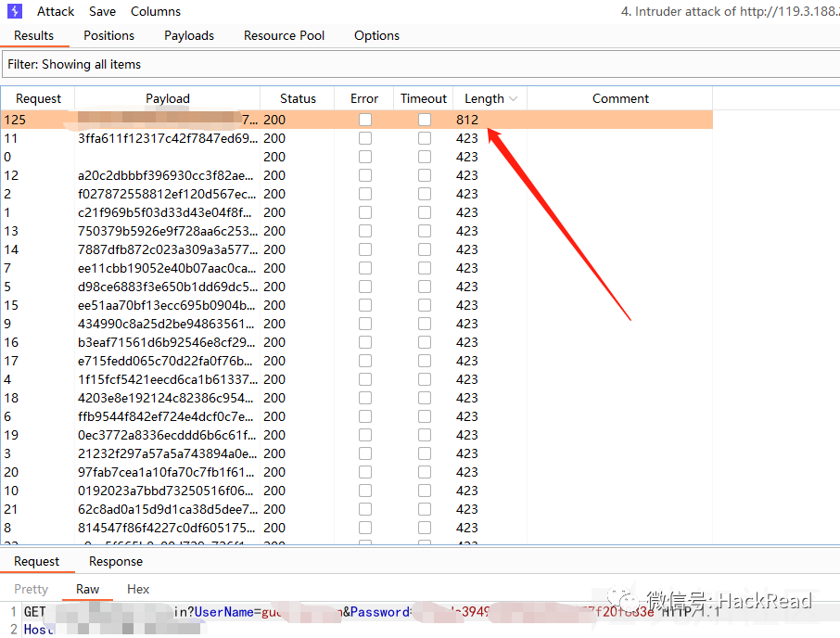
Task: Select payload f02787255881​2ef120d567ec...
Action: click(167, 194)
